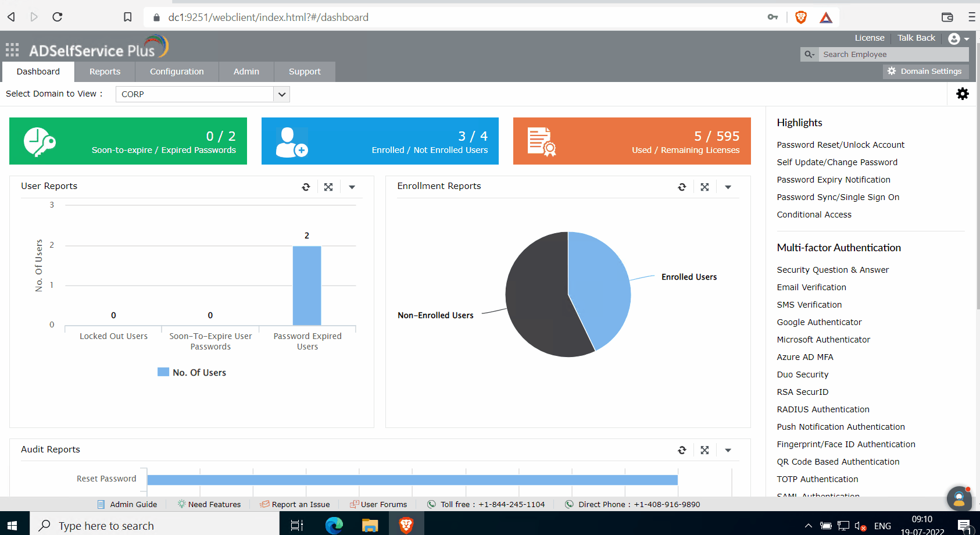The height and width of the screenshot is (535, 980).
Task: Bookmark this page icon
Action: (x=128, y=17)
